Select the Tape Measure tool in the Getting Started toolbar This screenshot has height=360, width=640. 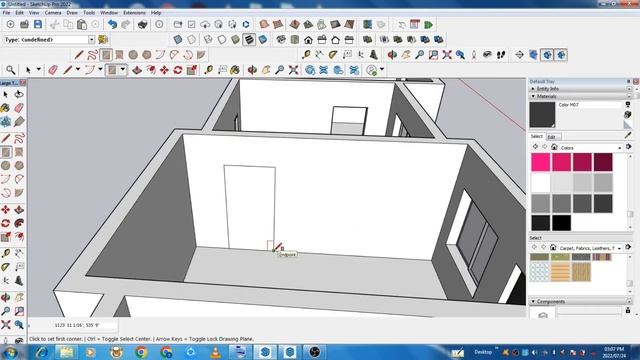[x=209, y=70]
